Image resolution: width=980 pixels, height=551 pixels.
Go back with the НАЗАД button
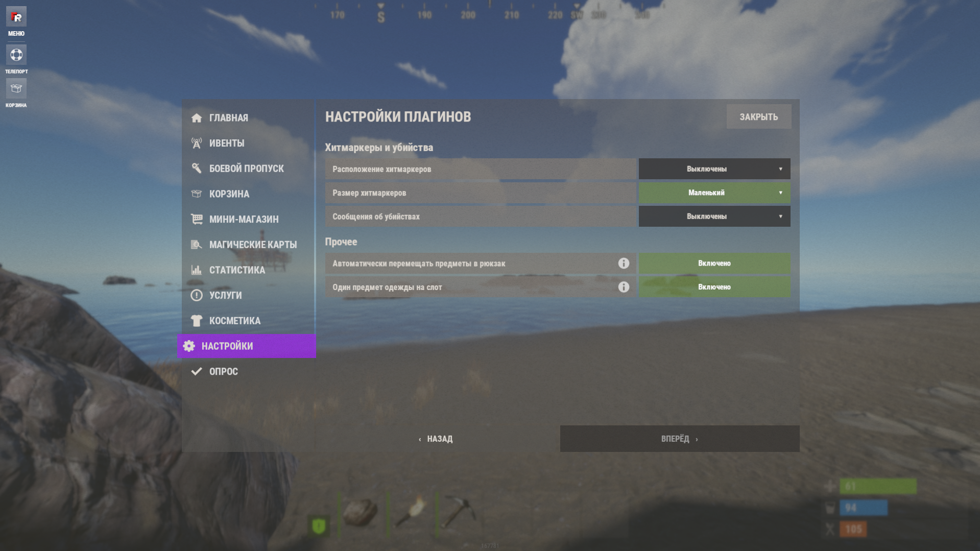click(436, 439)
